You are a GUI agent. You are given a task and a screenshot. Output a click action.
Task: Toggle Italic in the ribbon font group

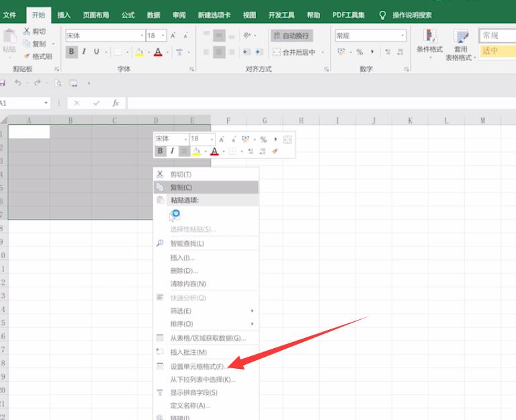[84, 52]
